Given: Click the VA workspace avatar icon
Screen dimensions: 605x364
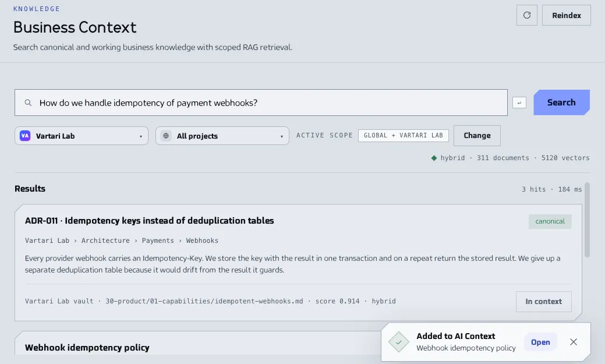Looking at the screenshot, I should (x=25, y=136).
